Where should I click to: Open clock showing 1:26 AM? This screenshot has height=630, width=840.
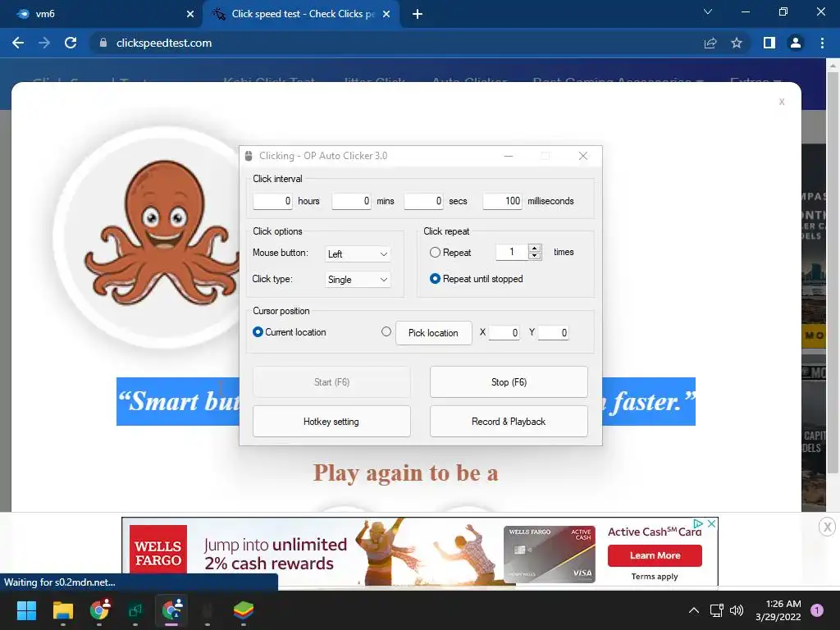point(778,610)
